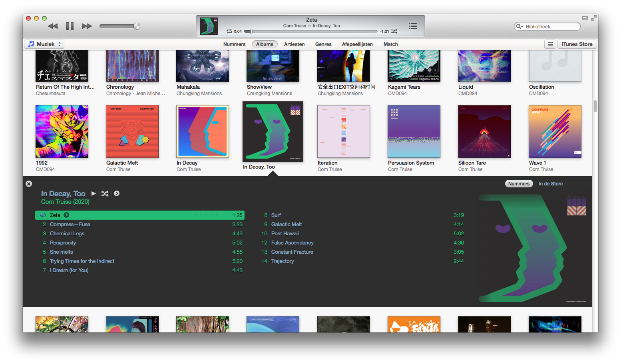621x364 pixels.
Task: Close the expanded album detail panel
Action: point(29,184)
